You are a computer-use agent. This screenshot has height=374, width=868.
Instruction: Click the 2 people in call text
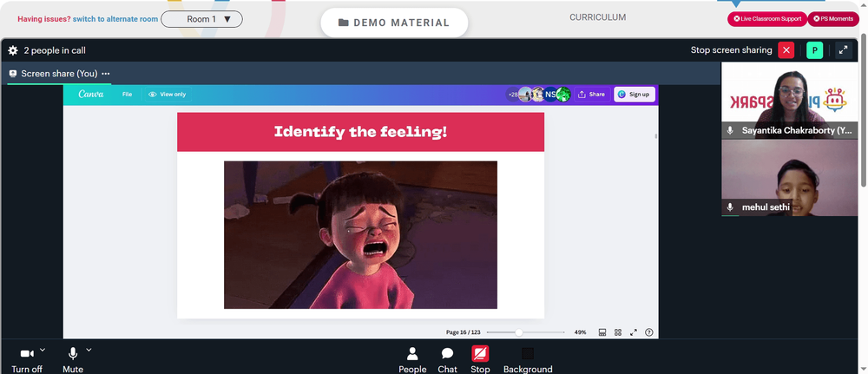coord(55,50)
